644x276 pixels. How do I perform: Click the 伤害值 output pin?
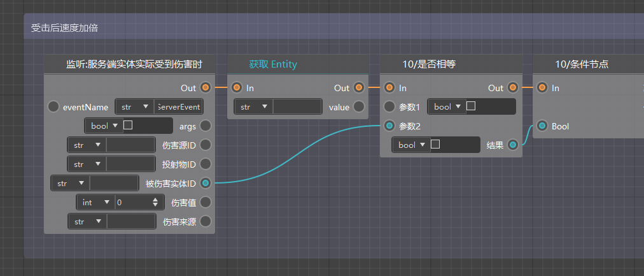point(206,202)
